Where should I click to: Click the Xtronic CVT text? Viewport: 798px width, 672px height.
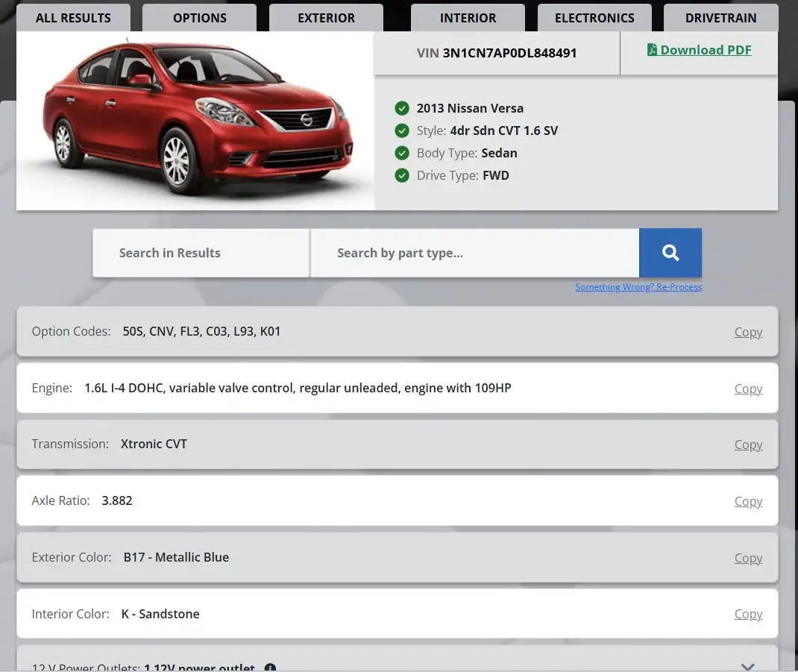click(x=154, y=444)
